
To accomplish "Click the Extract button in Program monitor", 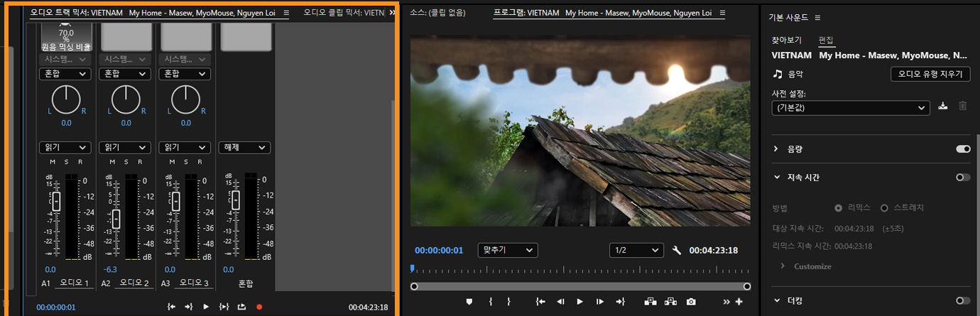I will tap(670, 302).
